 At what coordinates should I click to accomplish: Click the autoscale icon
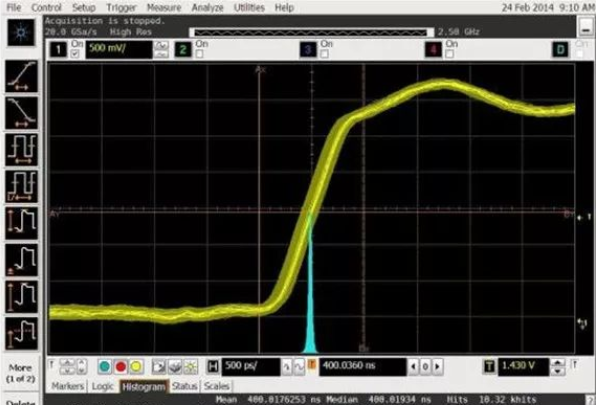174,367
